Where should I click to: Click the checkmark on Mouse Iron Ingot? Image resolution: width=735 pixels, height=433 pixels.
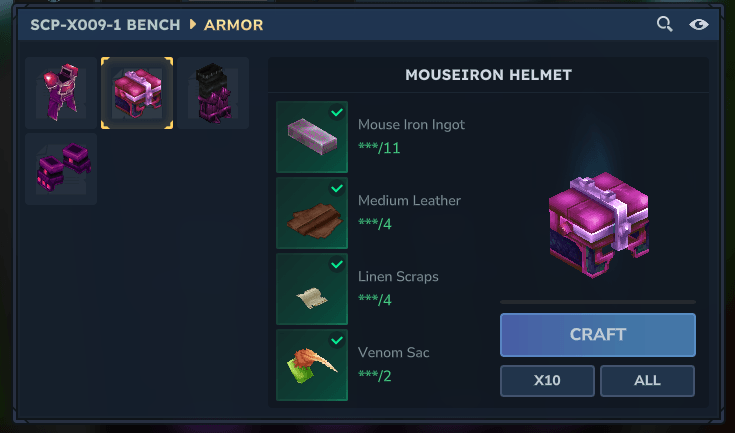click(337, 112)
